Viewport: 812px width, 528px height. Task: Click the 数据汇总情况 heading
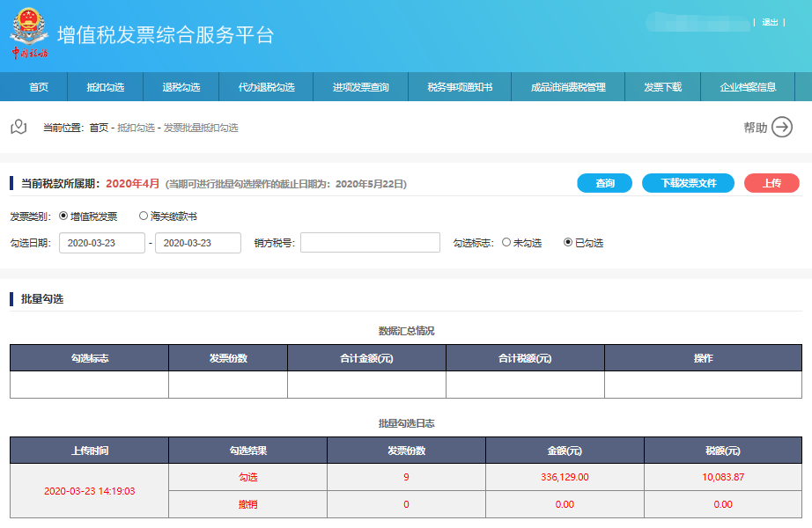(407, 331)
